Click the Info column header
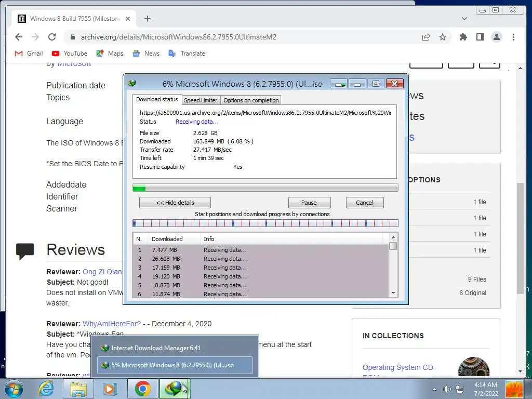Viewport: 532px width, 399px height. (292, 239)
